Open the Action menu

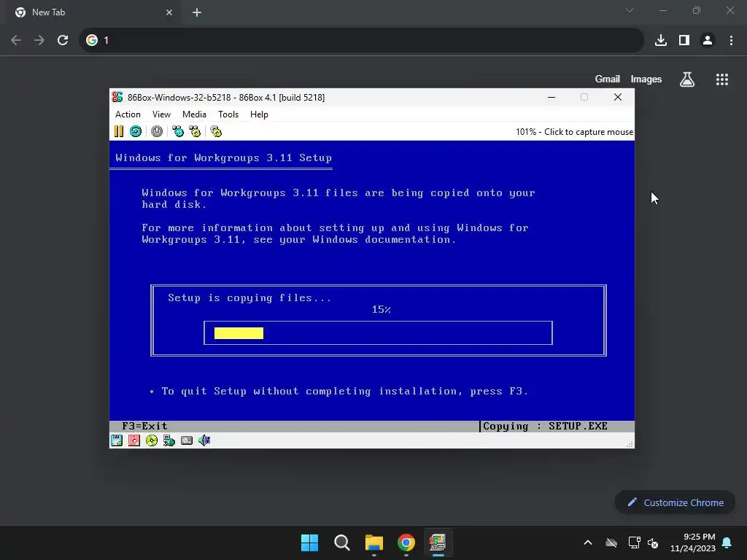coord(128,114)
